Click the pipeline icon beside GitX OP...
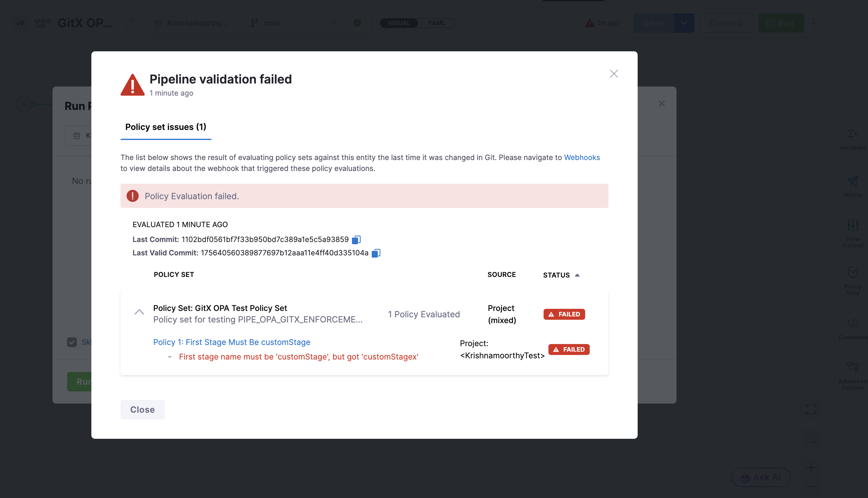The image size is (868, 498). tap(43, 23)
